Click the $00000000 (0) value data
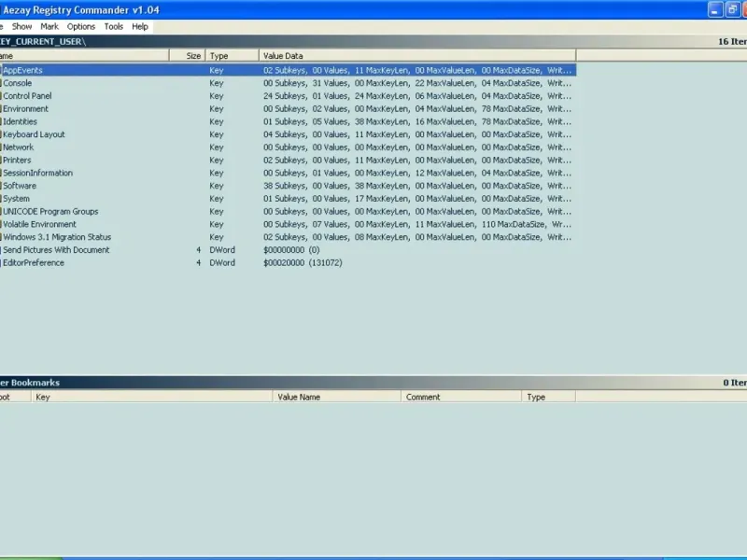Image resolution: width=747 pixels, height=560 pixels. (x=291, y=250)
